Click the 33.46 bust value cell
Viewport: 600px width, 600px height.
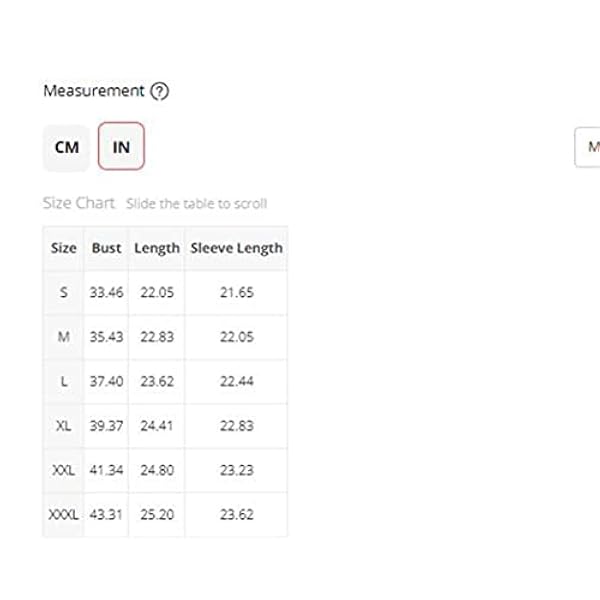[x=106, y=292]
